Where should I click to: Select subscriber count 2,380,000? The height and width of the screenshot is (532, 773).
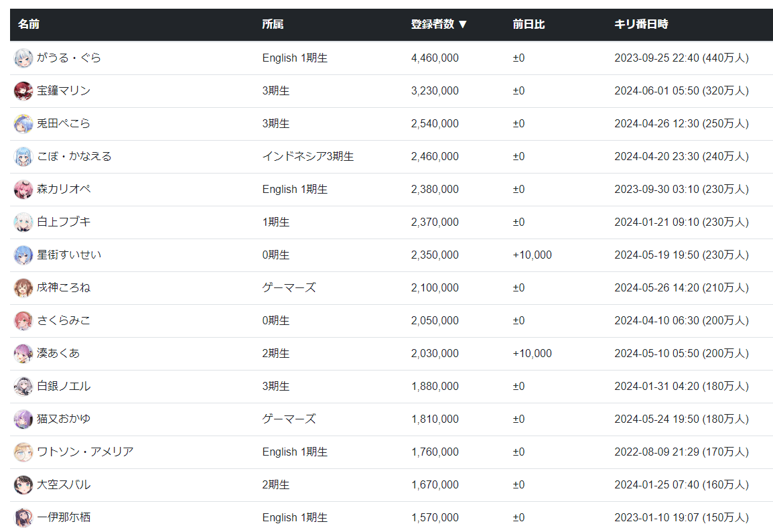click(435, 190)
